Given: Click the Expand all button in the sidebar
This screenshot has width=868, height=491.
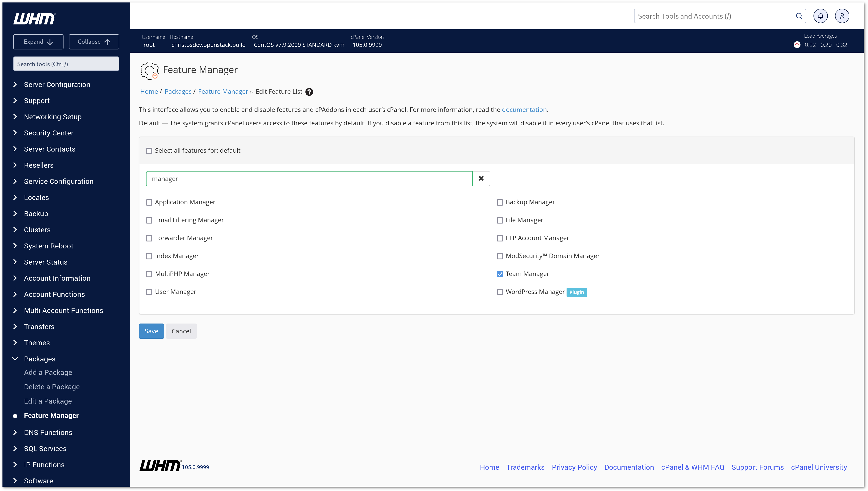Looking at the screenshot, I should [x=38, y=42].
